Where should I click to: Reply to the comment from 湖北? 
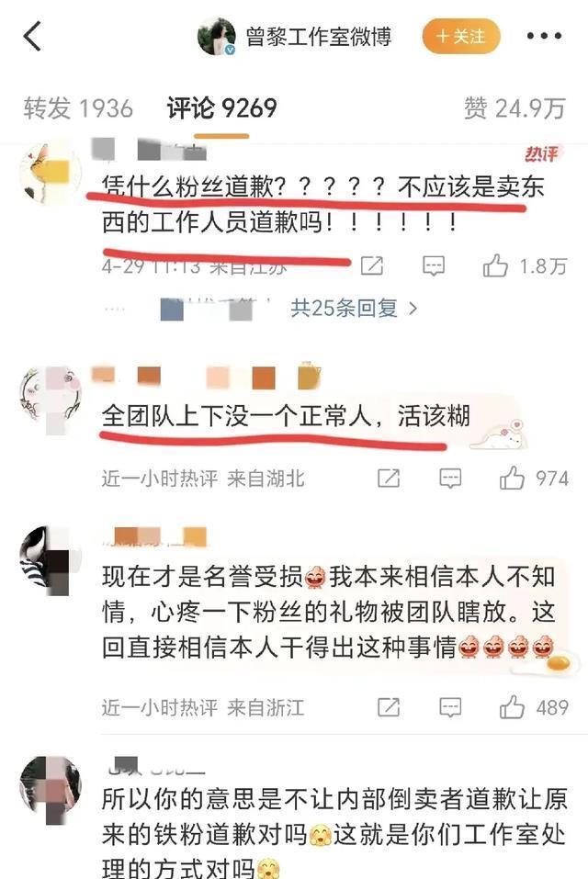pos(450,479)
